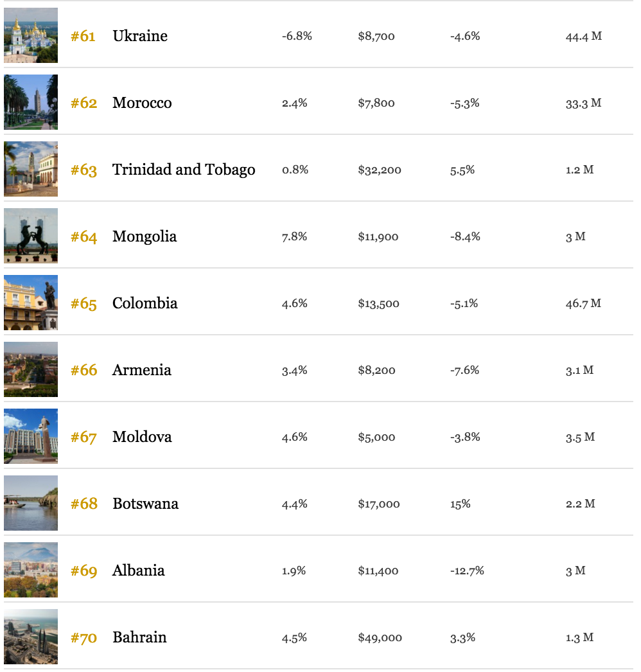Open the Bahrain country link
The width and height of the screenshot is (641, 672).
tap(139, 638)
